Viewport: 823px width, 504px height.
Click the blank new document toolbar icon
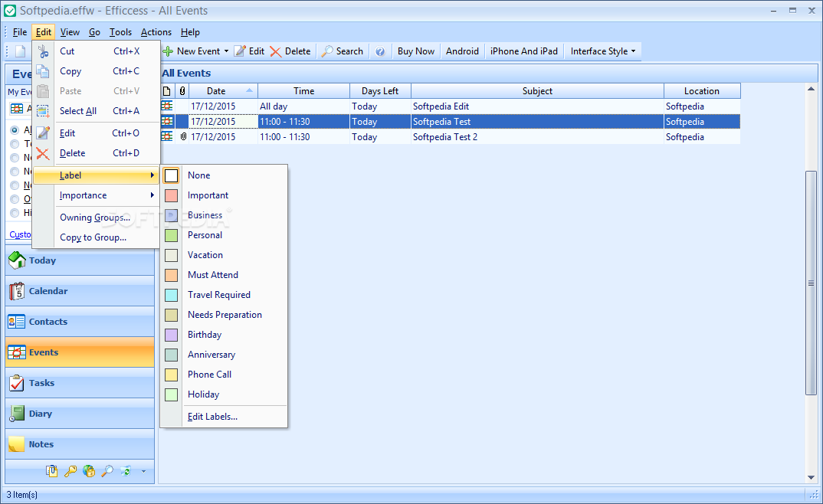click(x=21, y=51)
